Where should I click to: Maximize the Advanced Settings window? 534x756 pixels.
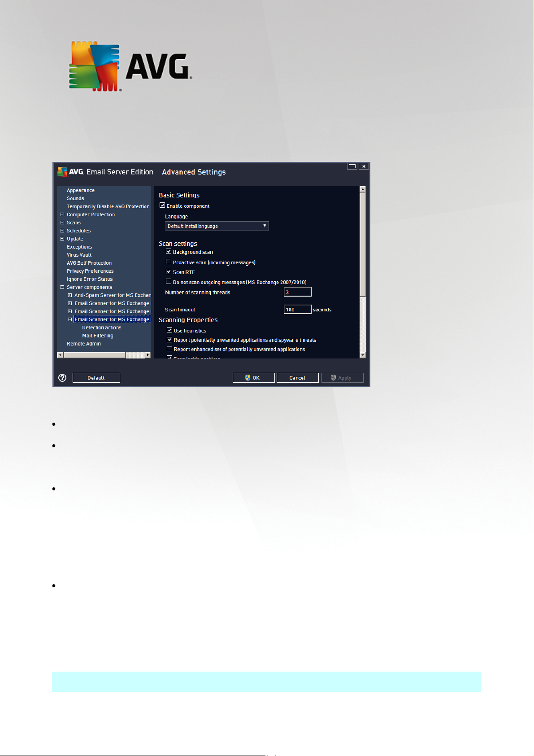tap(352, 166)
